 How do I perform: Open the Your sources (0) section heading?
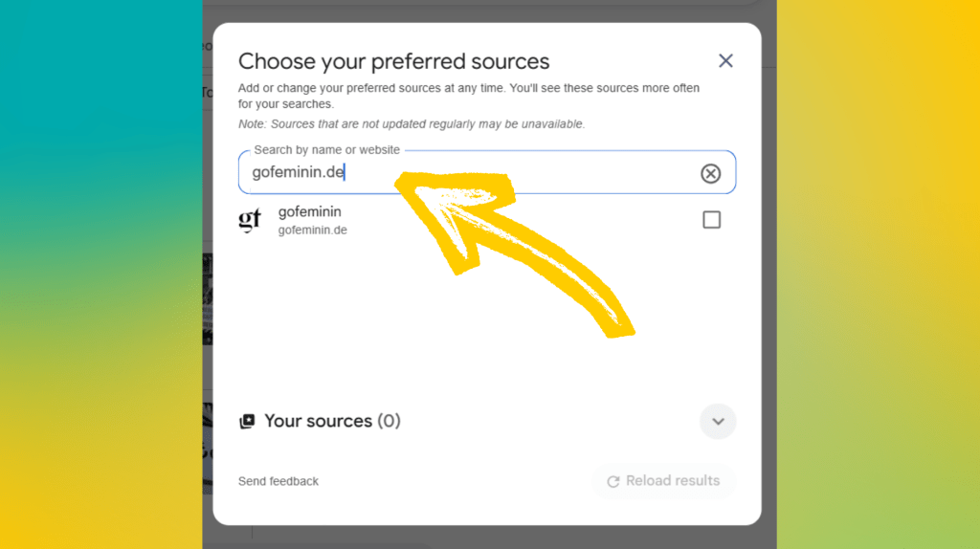[332, 421]
